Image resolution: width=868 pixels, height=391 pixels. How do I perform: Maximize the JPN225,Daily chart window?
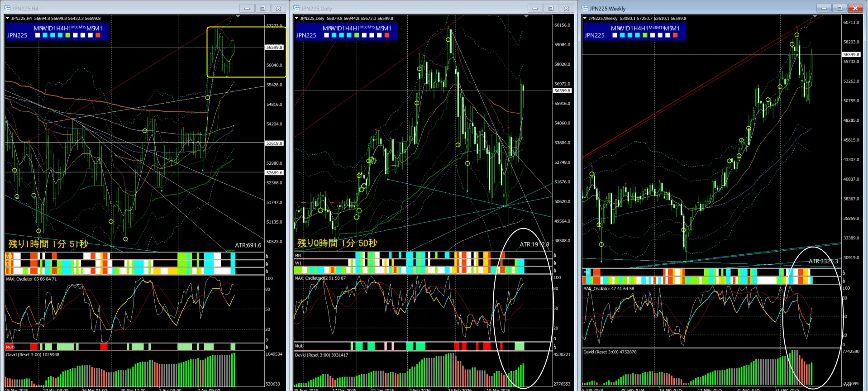click(x=551, y=8)
